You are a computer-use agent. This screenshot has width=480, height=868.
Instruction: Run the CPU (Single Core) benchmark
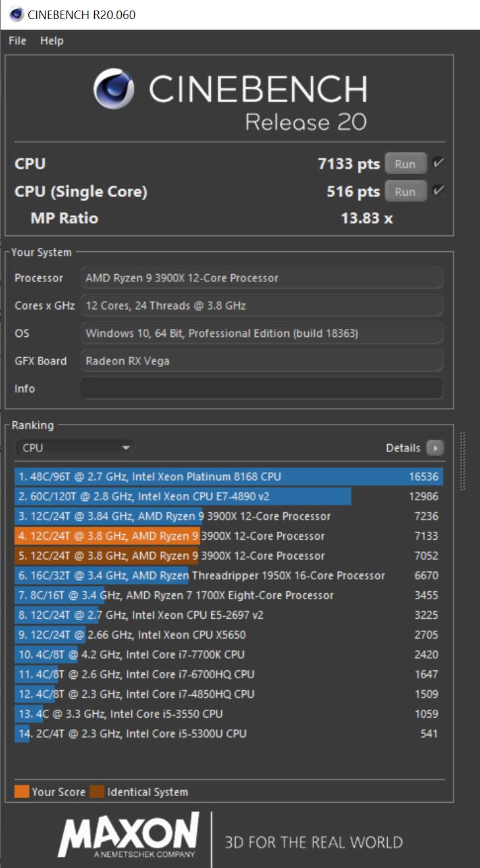point(405,192)
